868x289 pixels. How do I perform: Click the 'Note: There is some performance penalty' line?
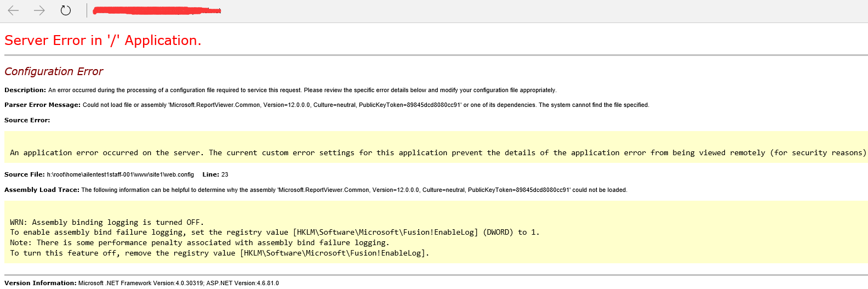199,242
